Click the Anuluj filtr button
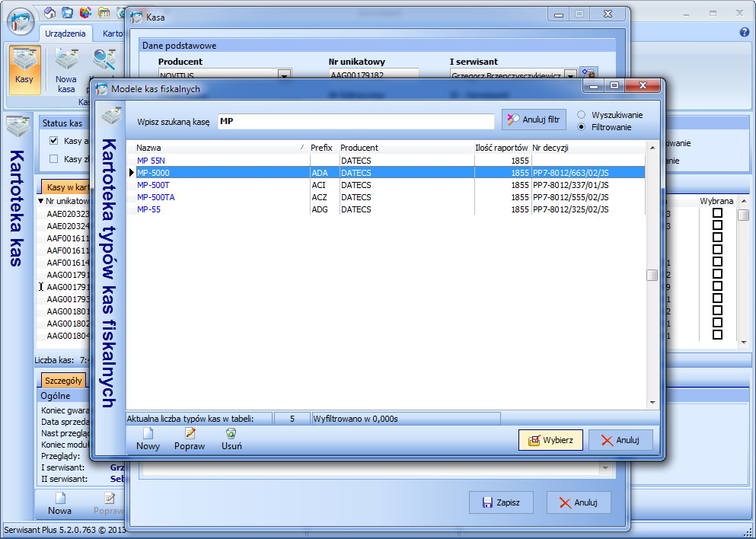Viewport: 756px width, 539px height. click(x=534, y=119)
